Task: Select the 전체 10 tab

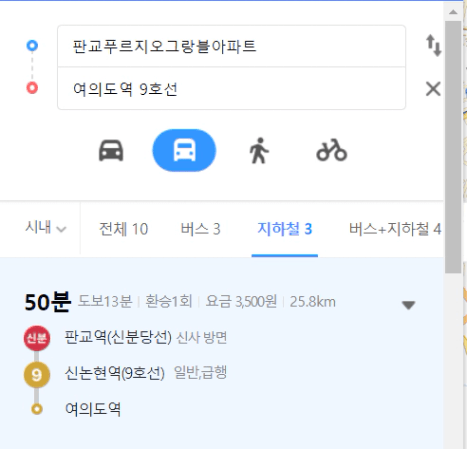Action: point(123,229)
